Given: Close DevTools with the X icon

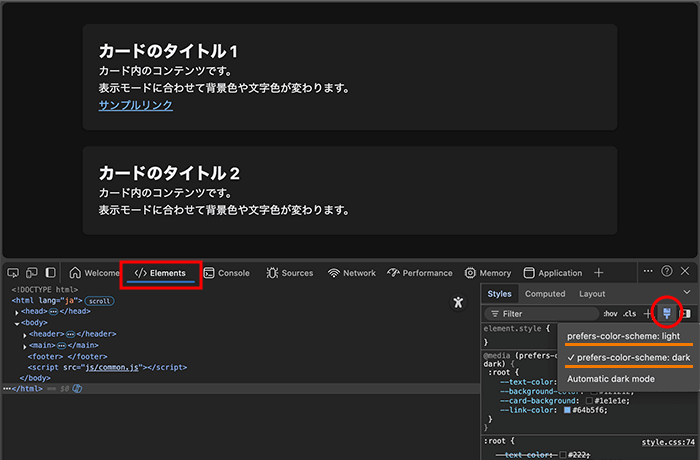Looking at the screenshot, I should tap(685, 271).
